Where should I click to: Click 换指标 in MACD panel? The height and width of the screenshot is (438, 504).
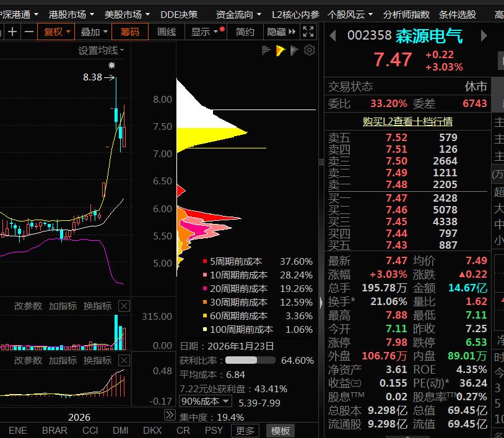tap(97, 360)
